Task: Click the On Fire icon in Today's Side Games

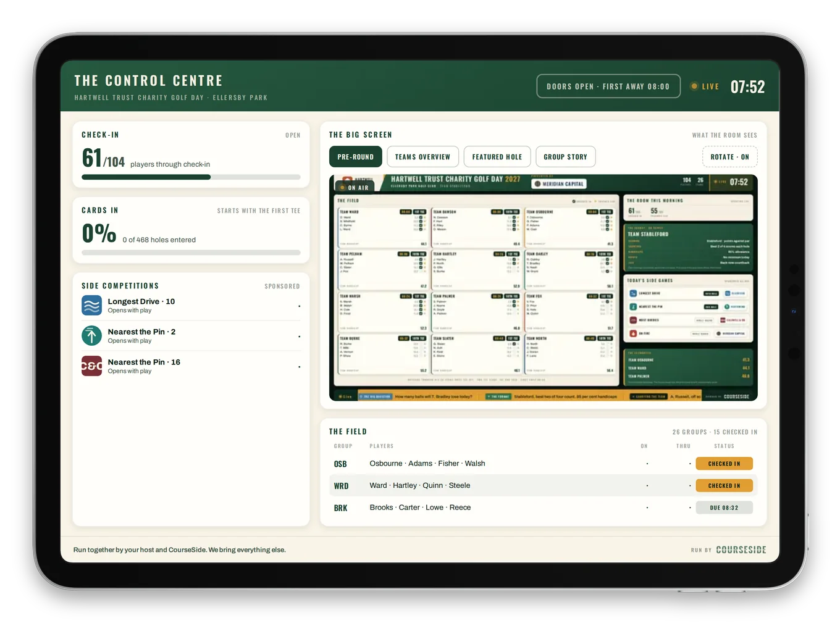Action: click(x=633, y=333)
